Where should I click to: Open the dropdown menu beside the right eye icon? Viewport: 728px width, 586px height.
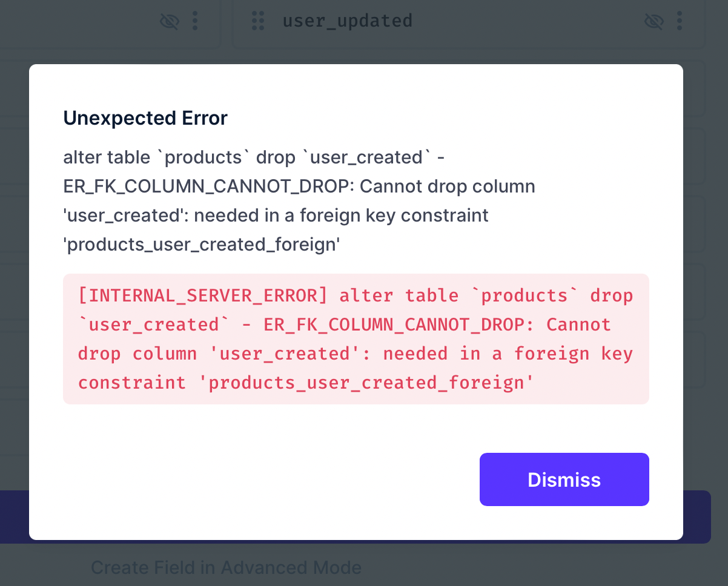click(680, 21)
